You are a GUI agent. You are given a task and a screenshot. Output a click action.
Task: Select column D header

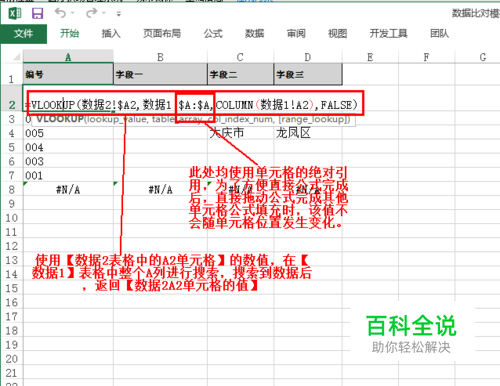coord(308,57)
